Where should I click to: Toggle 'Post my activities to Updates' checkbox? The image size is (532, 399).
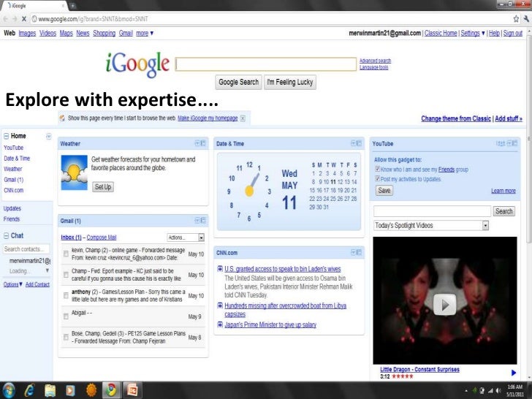coord(377,178)
